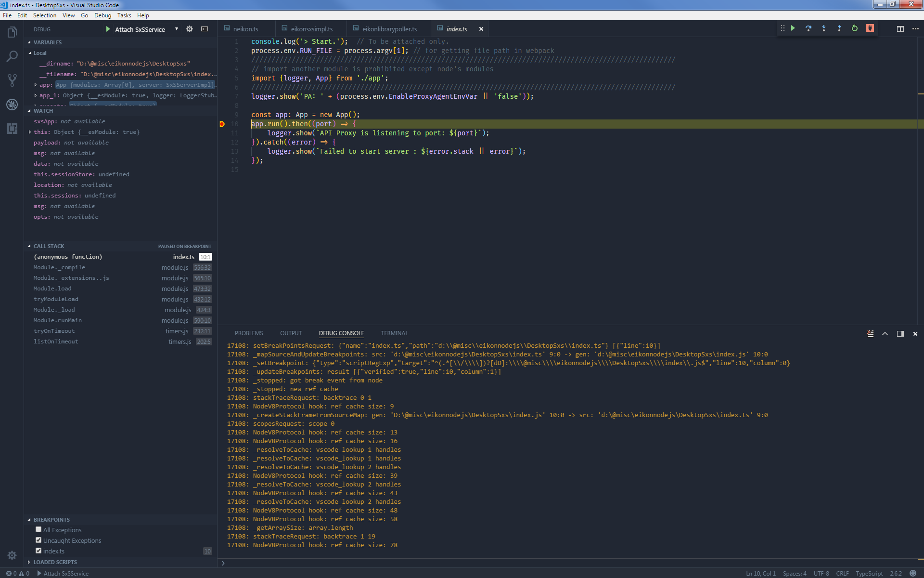Click the Step Over icon
This screenshot has height=578, width=924.
[808, 28]
